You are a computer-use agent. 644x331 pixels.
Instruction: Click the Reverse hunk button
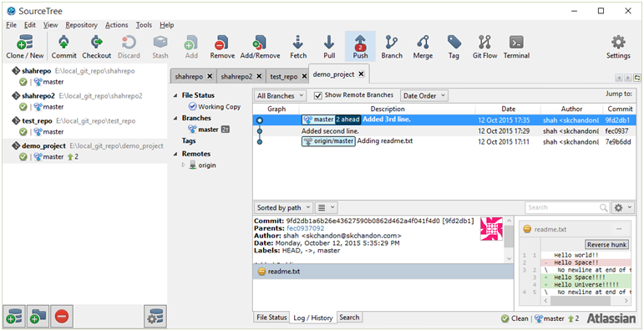[x=606, y=245]
